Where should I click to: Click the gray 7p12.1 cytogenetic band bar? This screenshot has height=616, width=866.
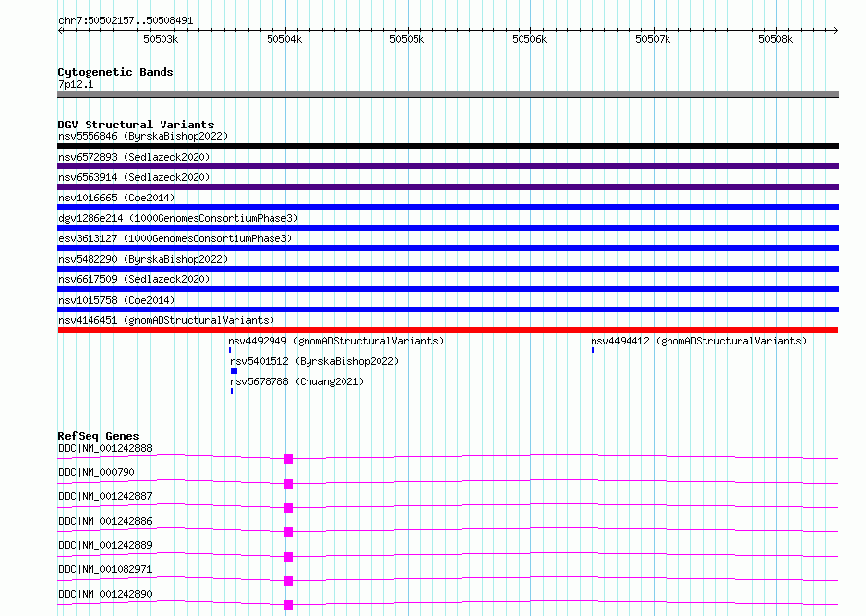[448, 95]
